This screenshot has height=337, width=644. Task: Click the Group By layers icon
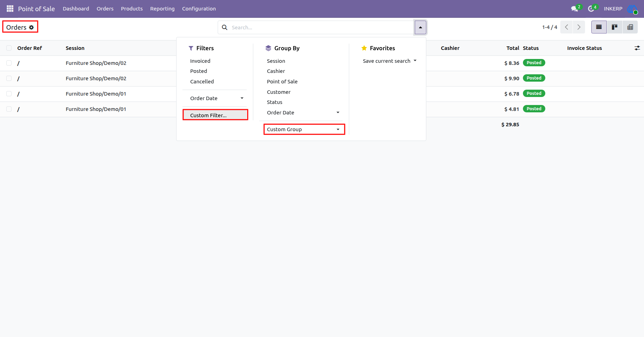pyautogui.click(x=268, y=48)
